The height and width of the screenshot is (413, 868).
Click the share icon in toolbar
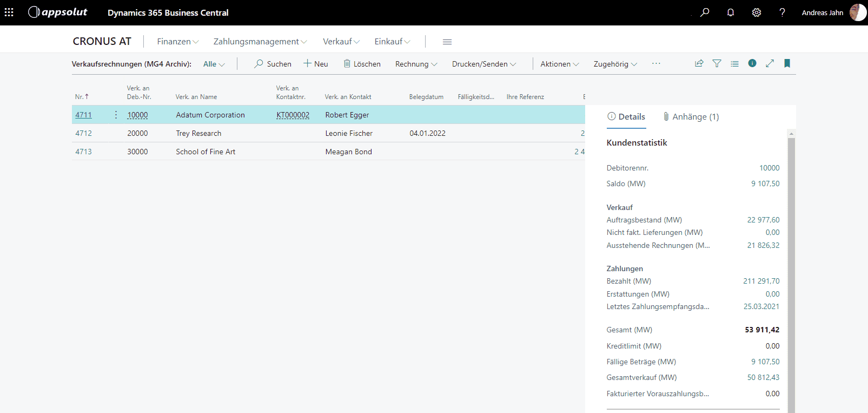point(699,63)
